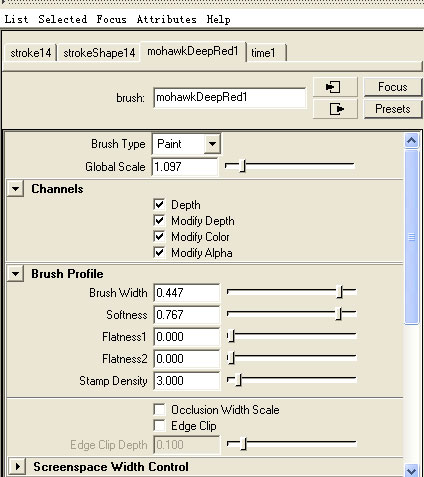The height and width of the screenshot is (477, 424).
Task: Enable the Edge Clip checkbox
Action: 159,425
